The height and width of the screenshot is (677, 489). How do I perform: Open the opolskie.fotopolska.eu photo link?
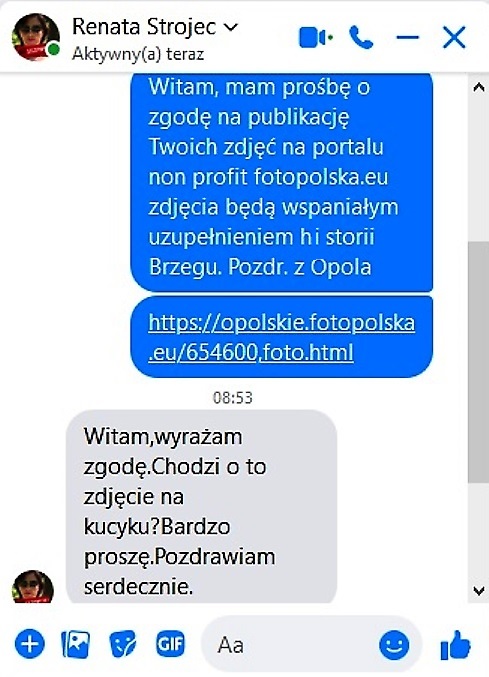pyautogui.click(x=281, y=337)
